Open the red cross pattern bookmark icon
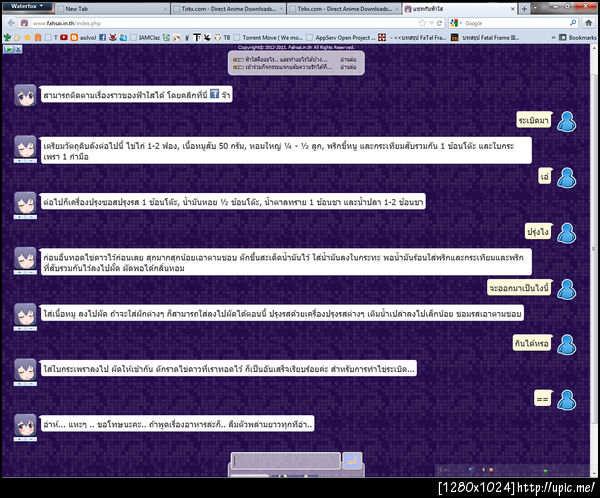This screenshot has height=498, width=600. coord(382,37)
